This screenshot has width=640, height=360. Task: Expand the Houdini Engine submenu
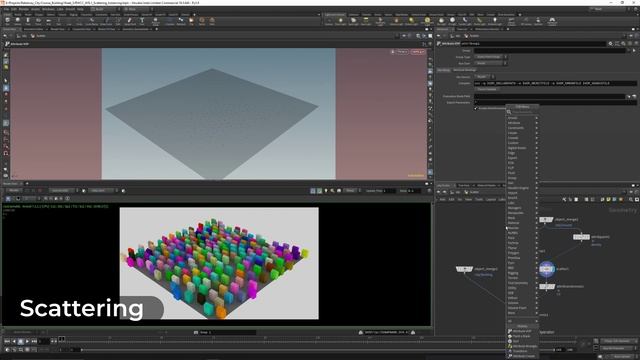[522, 188]
